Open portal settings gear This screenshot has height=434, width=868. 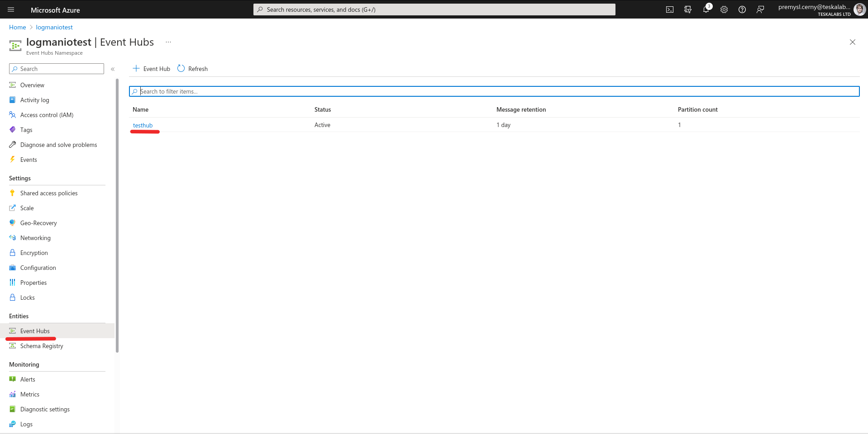tap(724, 9)
